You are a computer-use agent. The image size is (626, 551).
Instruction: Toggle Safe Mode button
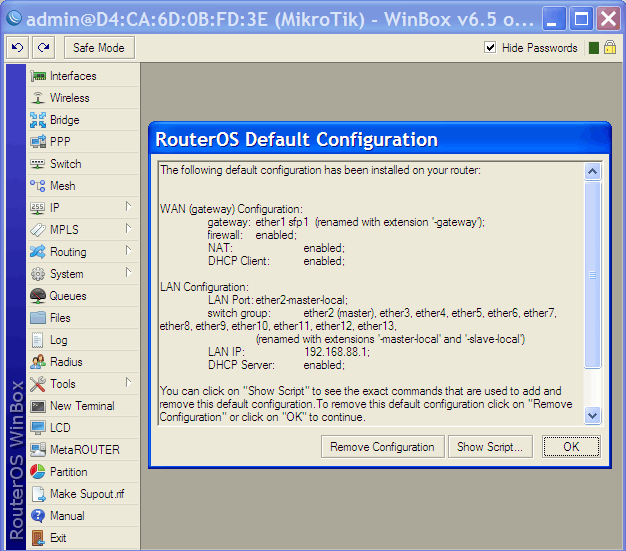tap(99, 48)
